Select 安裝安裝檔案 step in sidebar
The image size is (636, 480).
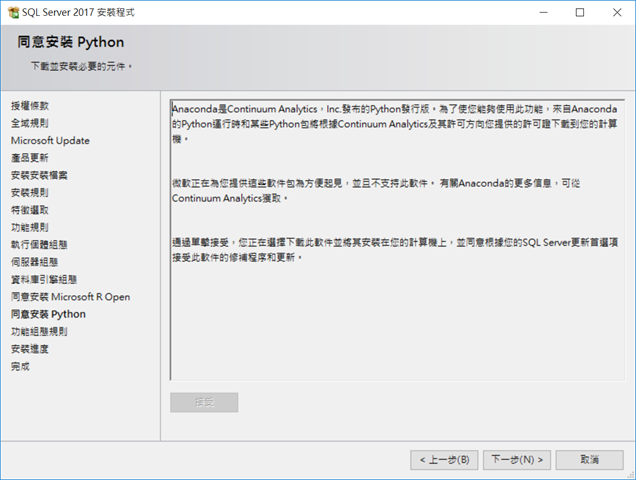click(x=39, y=175)
